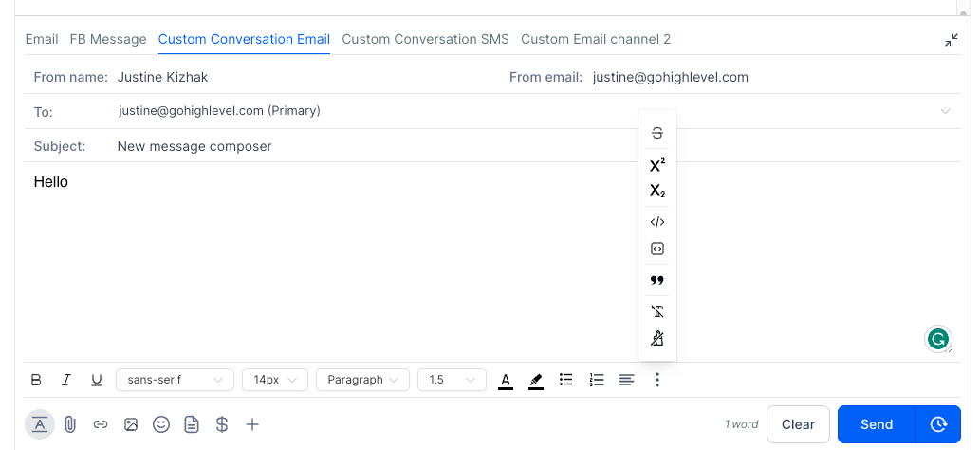The width and height of the screenshot is (980, 450).
Task: Toggle bold formatting
Action: (36, 380)
